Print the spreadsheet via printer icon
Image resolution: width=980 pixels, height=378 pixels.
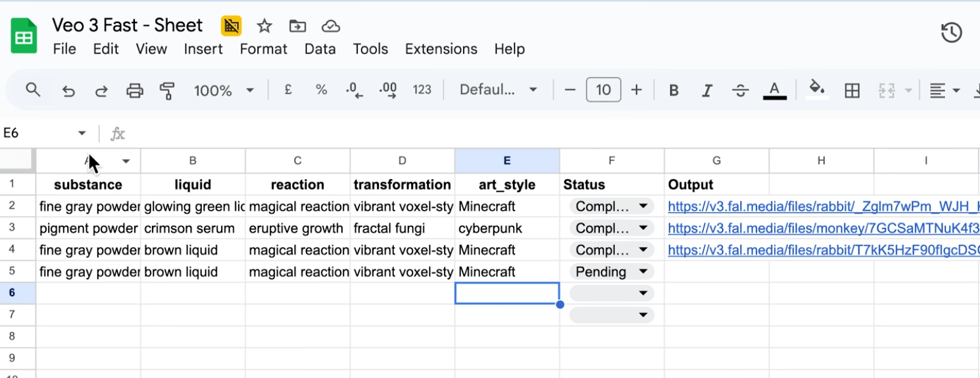tap(134, 90)
